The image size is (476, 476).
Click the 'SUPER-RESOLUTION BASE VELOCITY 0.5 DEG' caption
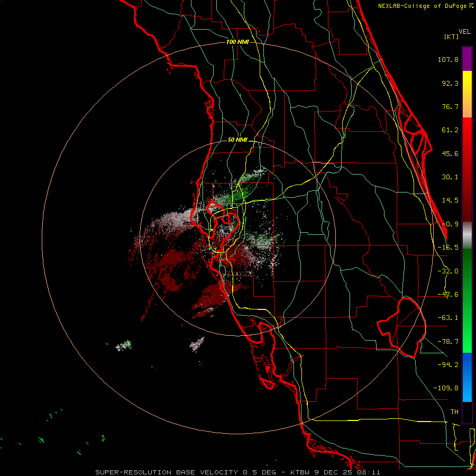tap(186, 472)
